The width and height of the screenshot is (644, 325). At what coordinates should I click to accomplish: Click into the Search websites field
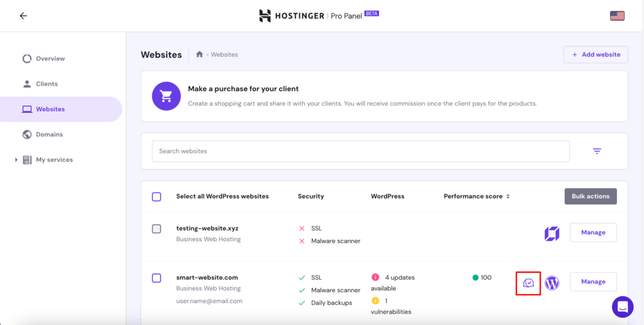[x=360, y=151]
